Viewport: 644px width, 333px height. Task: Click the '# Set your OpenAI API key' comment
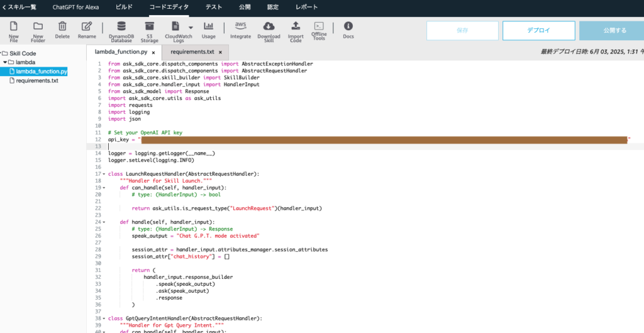click(x=145, y=133)
